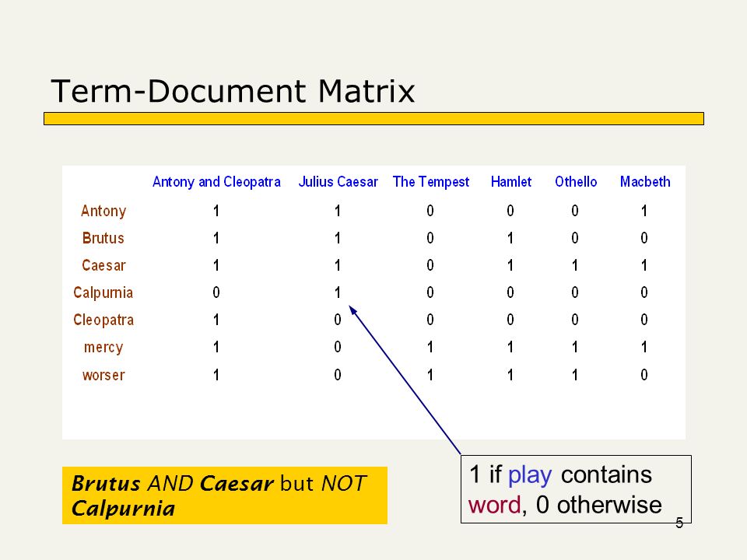
Task: Click slide number 5 in the corner
Action: coord(679,523)
